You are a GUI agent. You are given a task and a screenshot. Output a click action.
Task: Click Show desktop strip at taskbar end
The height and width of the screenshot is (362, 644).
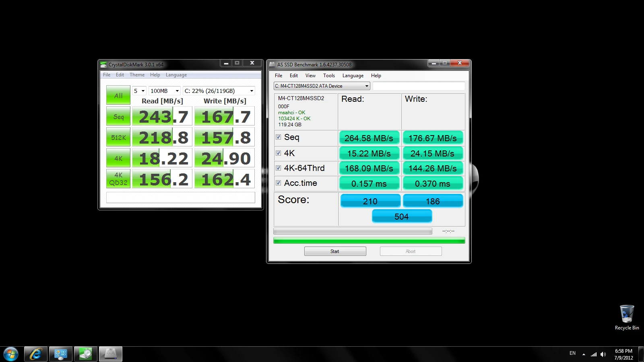(x=641, y=354)
